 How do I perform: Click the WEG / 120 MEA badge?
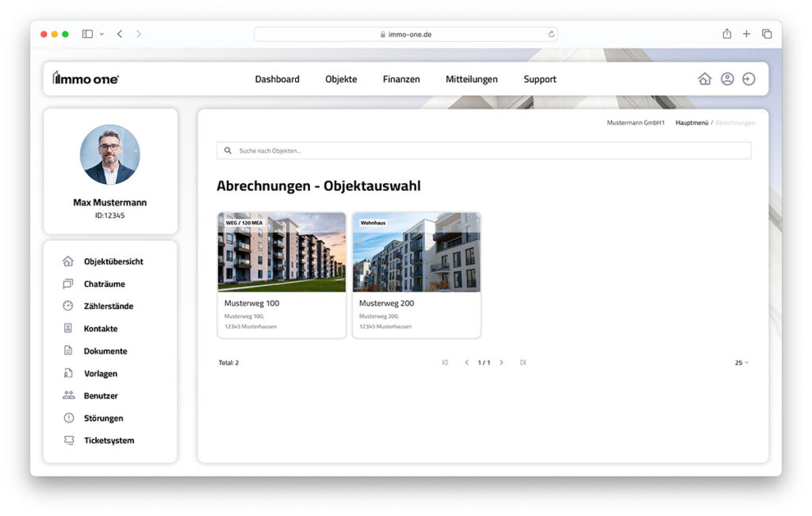tap(244, 223)
